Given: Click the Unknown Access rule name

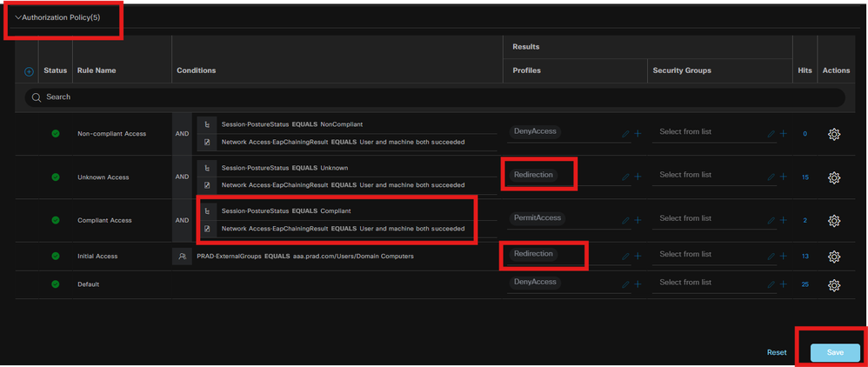Looking at the screenshot, I should (103, 177).
